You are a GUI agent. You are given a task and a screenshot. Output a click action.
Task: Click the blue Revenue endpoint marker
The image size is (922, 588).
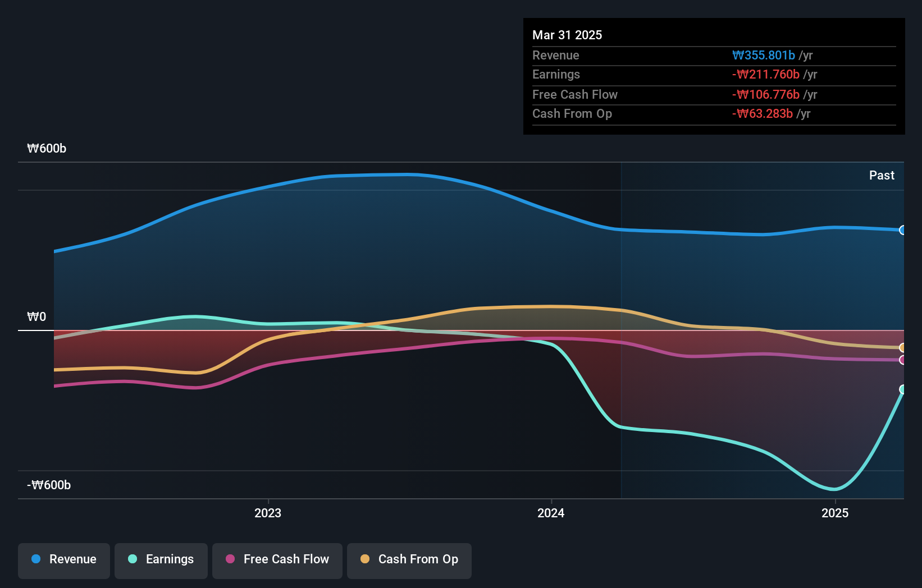(x=903, y=230)
